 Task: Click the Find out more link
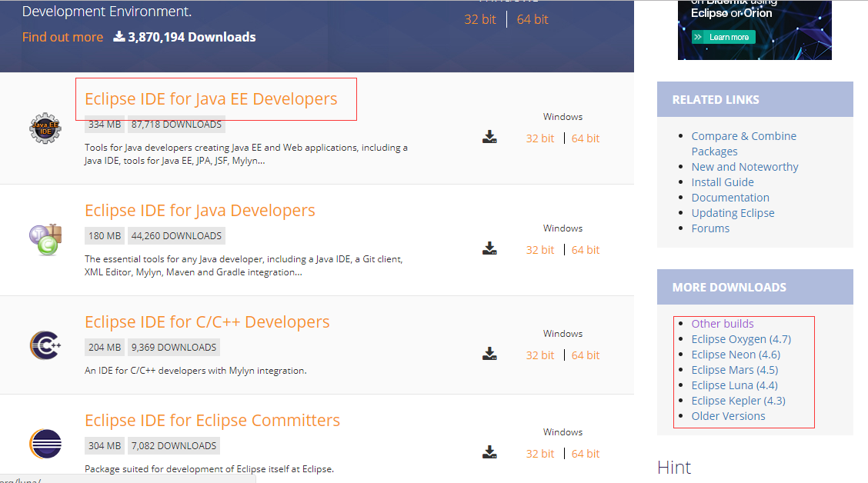click(x=62, y=37)
